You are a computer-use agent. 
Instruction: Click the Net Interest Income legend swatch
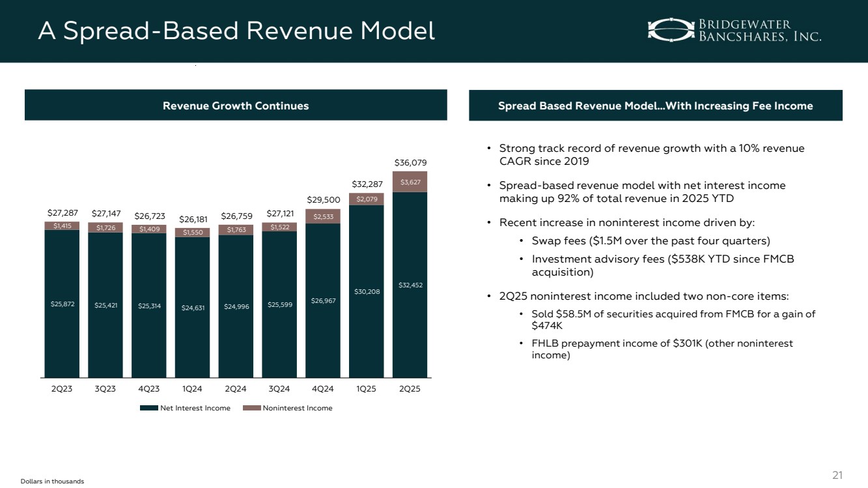pyautogui.click(x=149, y=409)
